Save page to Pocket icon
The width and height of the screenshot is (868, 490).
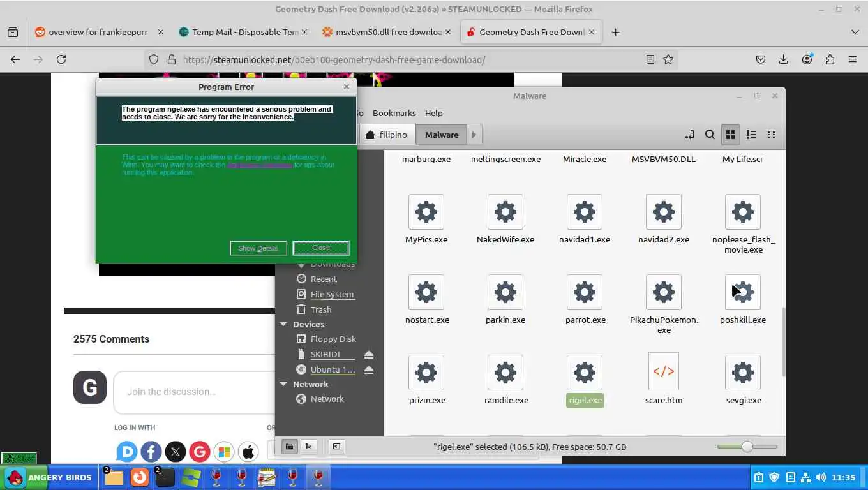click(761, 59)
